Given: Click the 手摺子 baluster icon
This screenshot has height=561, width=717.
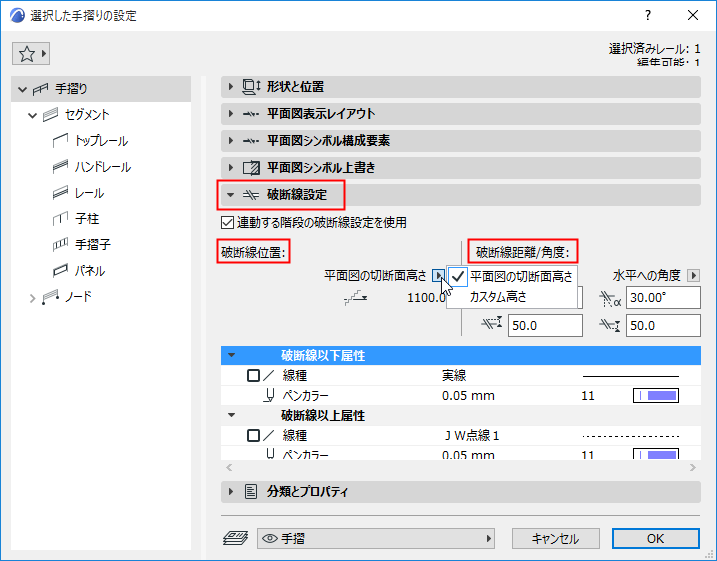Looking at the screenshot, I should click(x=60, y=245).
